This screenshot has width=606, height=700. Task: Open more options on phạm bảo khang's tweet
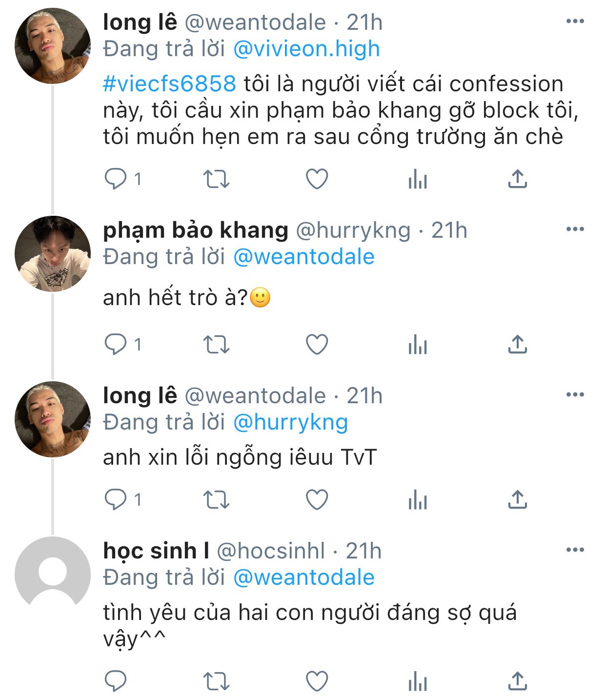click(x=575, y=229)
